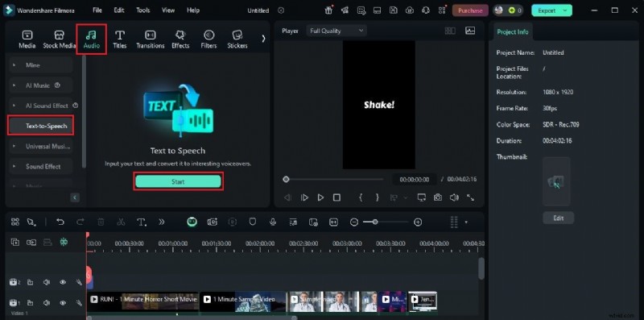Click the marker shield icon

point(253,222)
